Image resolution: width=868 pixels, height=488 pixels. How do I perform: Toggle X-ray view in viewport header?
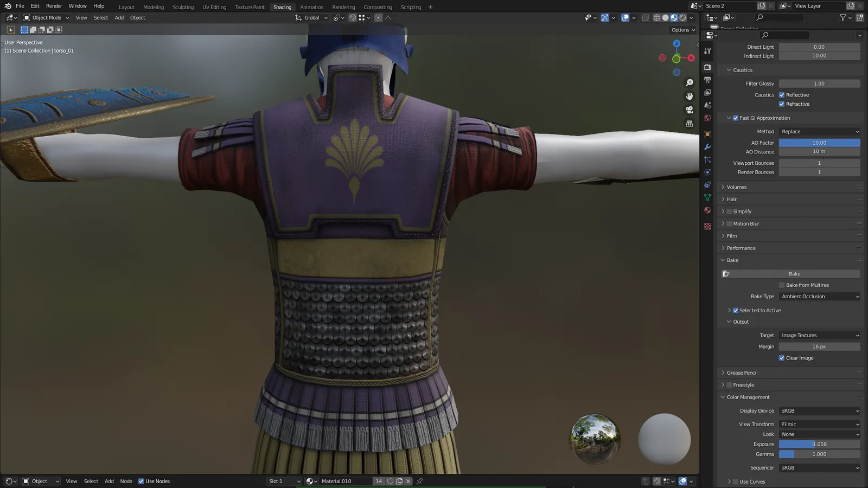click(x=645, y=18)
